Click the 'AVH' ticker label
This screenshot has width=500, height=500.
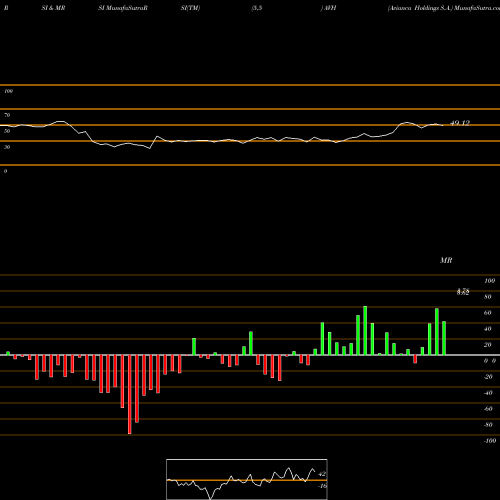pyautogui.click(x=329, y=8)
